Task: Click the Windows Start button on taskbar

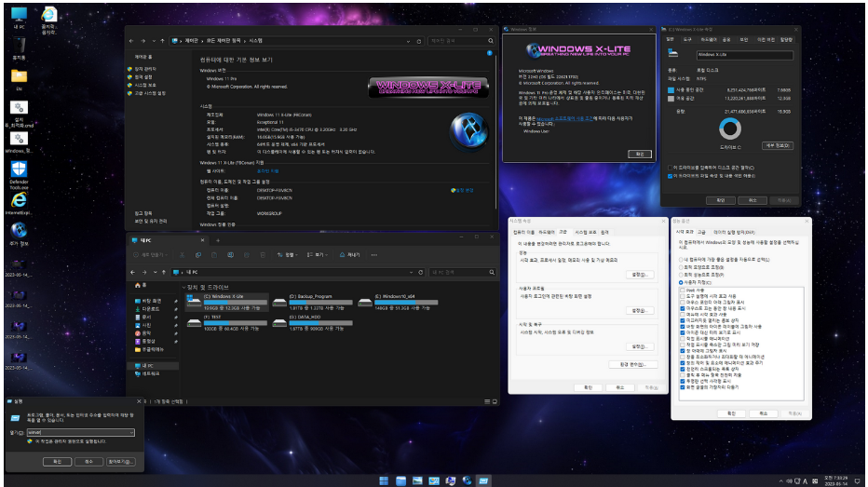Action: (384, 480)
